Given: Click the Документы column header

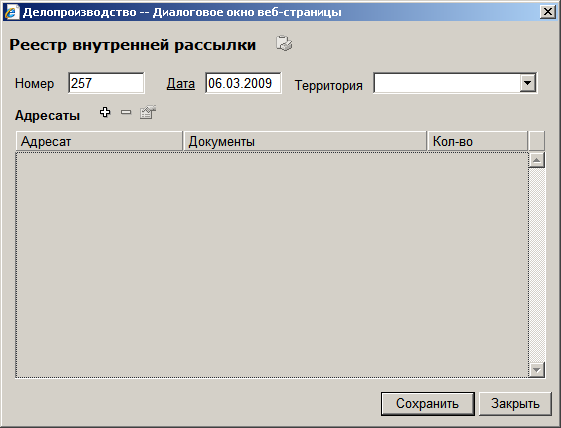Looking at the screenshot, I should [x=305, y=141].
